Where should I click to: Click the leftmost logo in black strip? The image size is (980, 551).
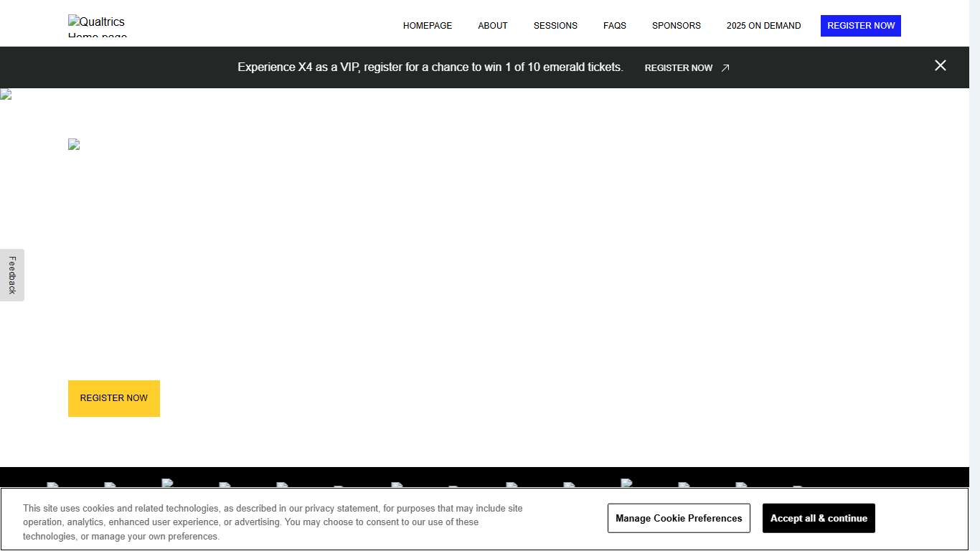coord(52,484)
